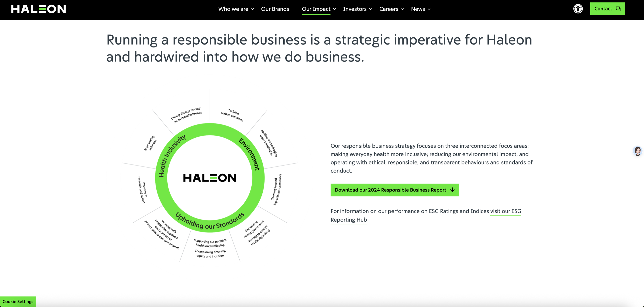Click the Haleon logo inside the wheel
Screen dimensions: 644x307
tap(209, 178)
